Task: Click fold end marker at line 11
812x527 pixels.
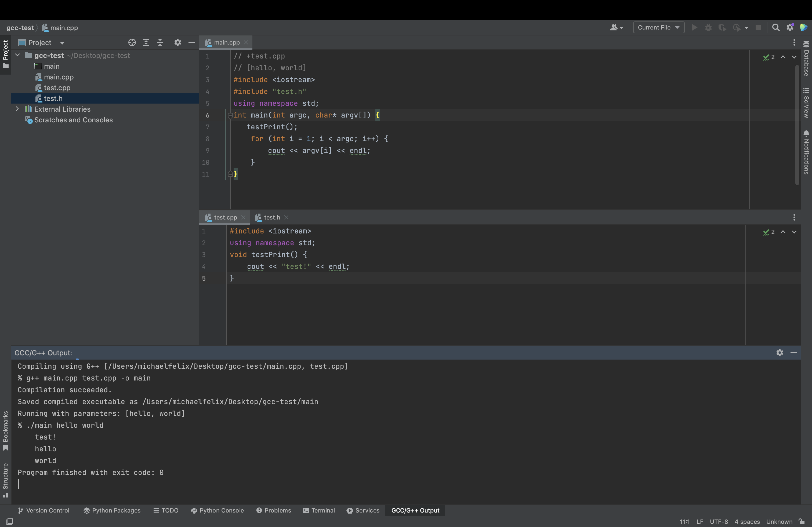Action: coord(230,174)
